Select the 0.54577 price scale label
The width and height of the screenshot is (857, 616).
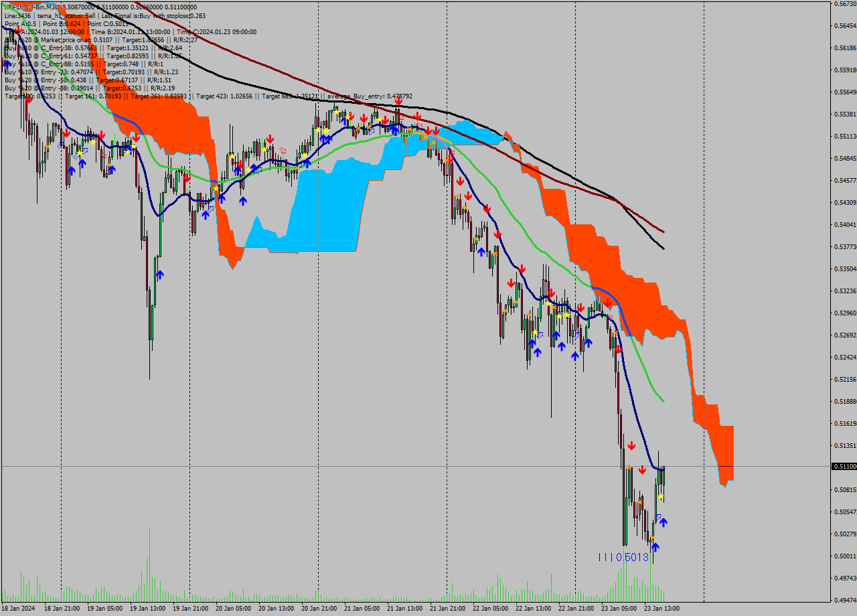(846, 180)
